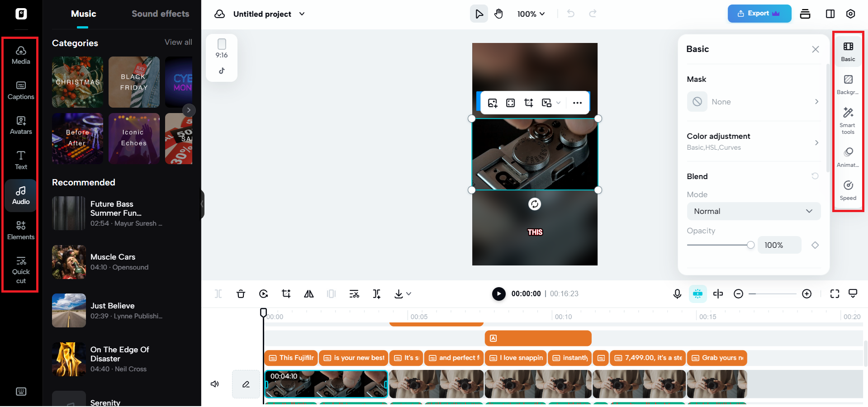The image size is (868, 407).
Task: Click the Export button
Action: (759, 13)
